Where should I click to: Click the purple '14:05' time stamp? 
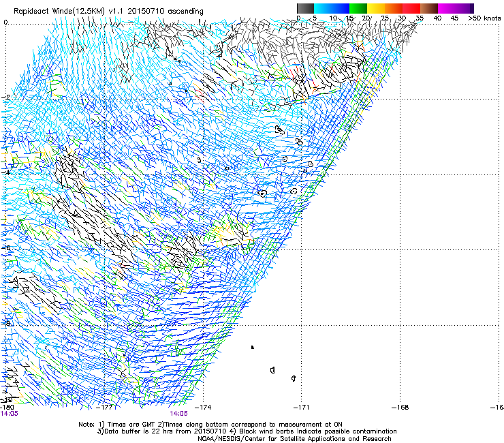10,414
